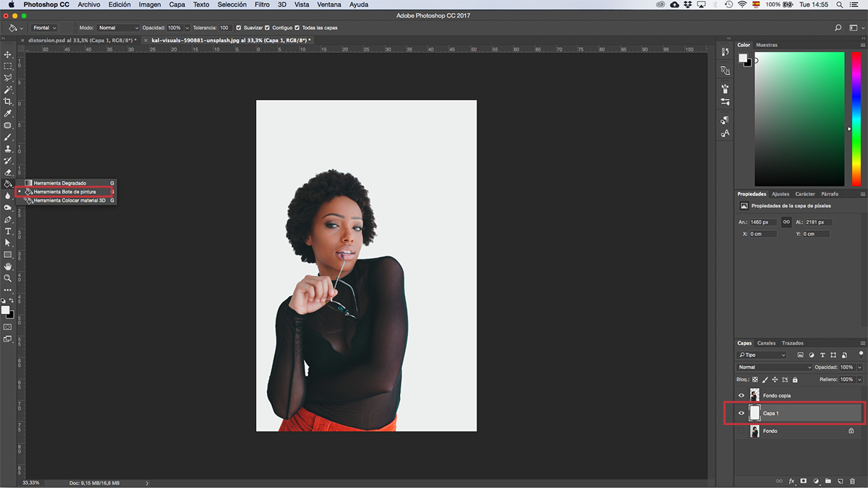Open the Modo dropdown in options bar
The width and height of the screenshot is (868, 488).
pyautogui.click(x=117, y=28)
